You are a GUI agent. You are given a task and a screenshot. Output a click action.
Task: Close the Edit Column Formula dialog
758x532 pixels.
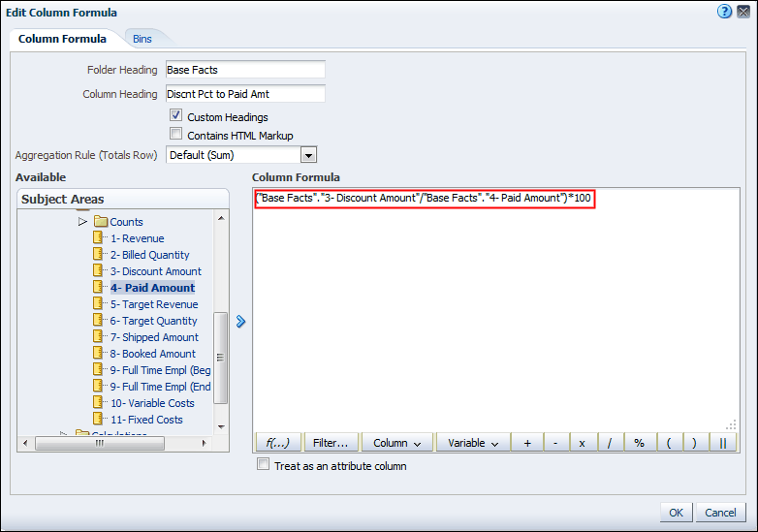[743, 11]
